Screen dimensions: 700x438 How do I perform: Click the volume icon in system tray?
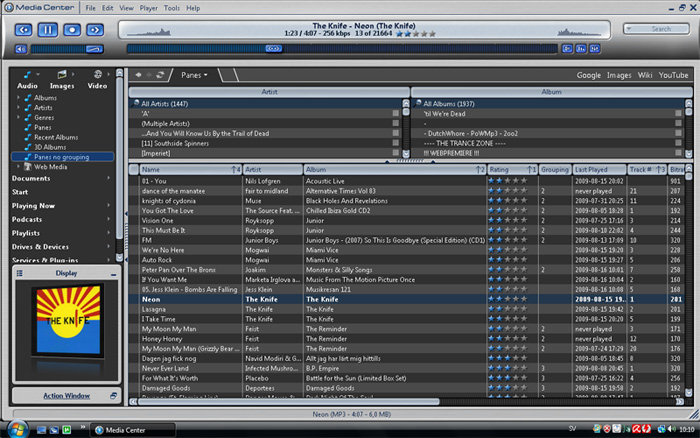[x=671, y=430]
